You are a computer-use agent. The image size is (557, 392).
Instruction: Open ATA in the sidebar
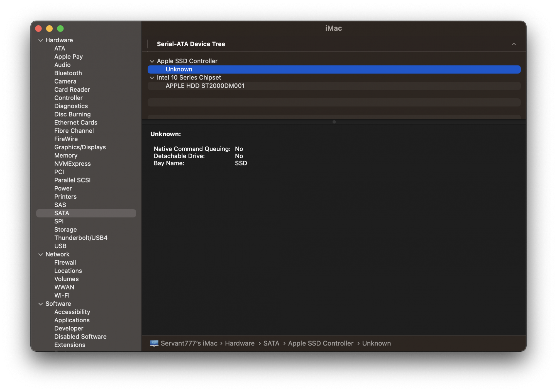tap(60, 48)
